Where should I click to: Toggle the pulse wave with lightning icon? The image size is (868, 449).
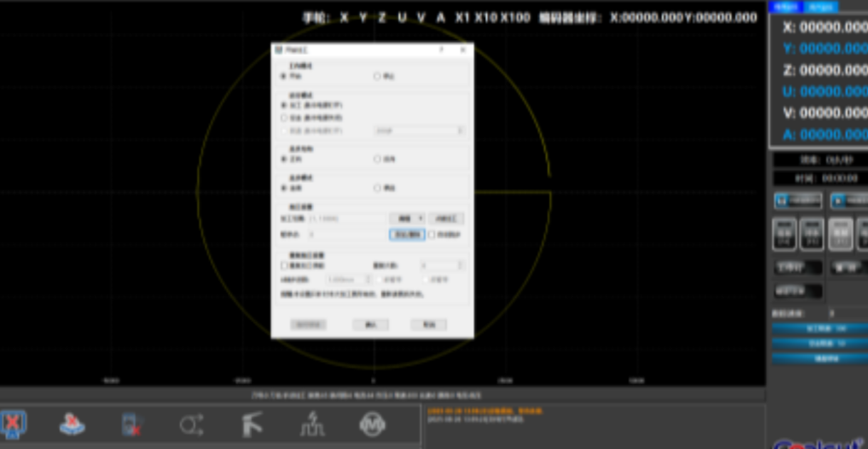(312, 425)
